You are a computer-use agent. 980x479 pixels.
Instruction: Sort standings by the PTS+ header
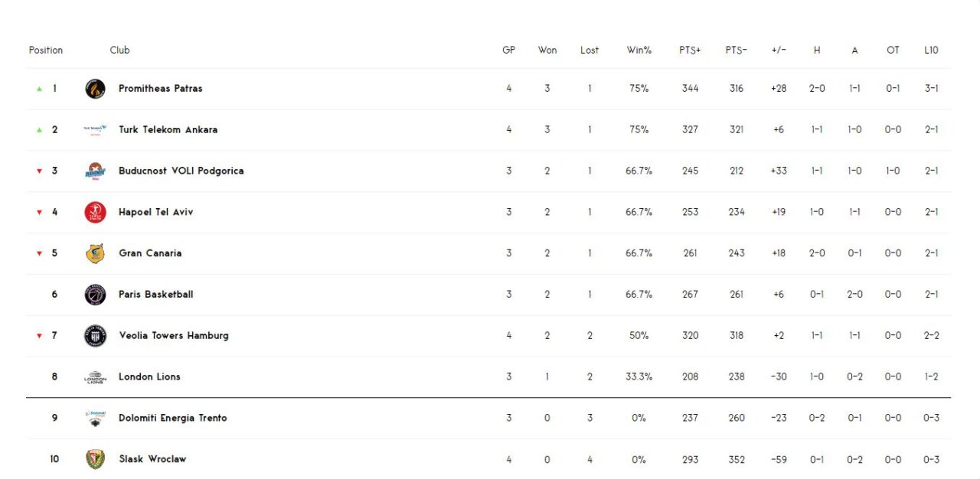pyautogui.click(x=690, y=51)
